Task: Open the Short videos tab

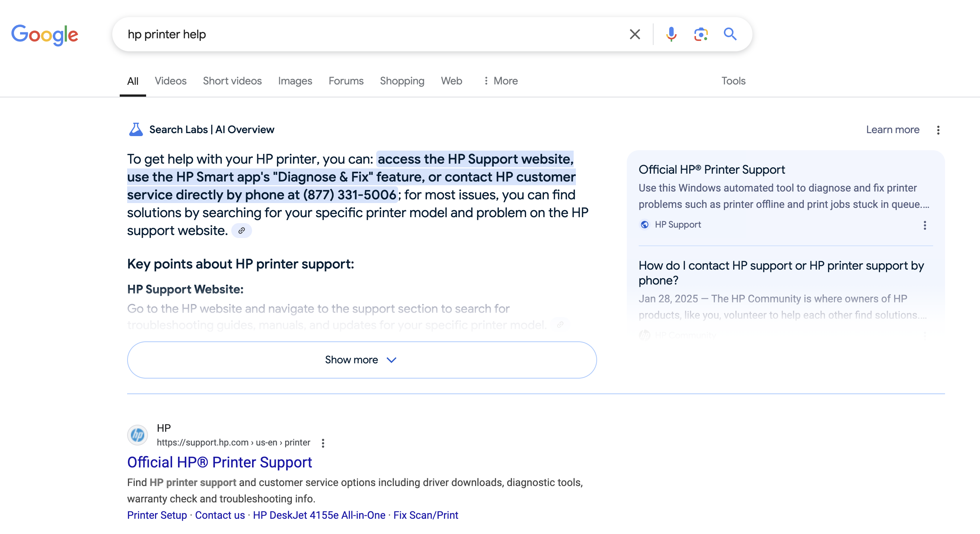Action: click(232, 81)
